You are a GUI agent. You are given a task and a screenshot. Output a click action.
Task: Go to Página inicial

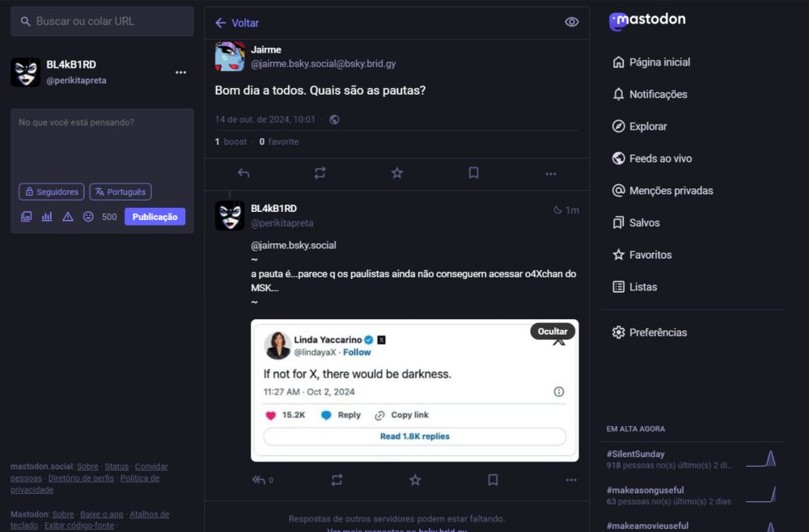[x=651, y=62]
